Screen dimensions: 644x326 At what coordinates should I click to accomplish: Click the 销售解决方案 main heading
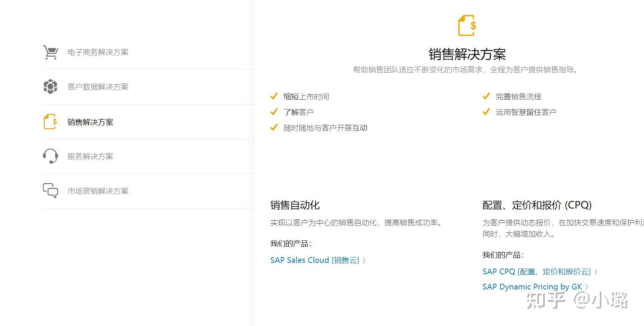click(467, 54)
